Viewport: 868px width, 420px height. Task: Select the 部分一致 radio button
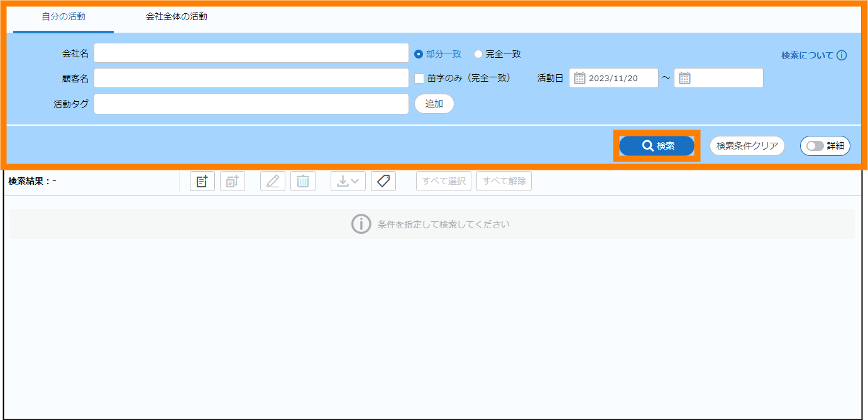tap(419, 54)
